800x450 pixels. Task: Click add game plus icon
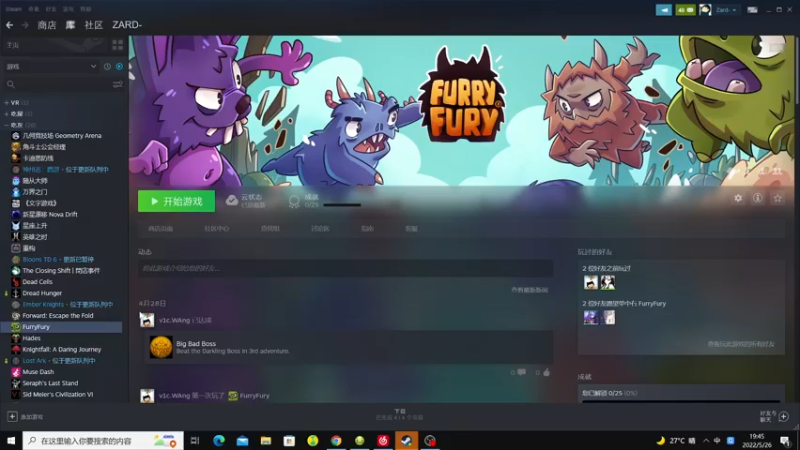(x=12, y=417)
